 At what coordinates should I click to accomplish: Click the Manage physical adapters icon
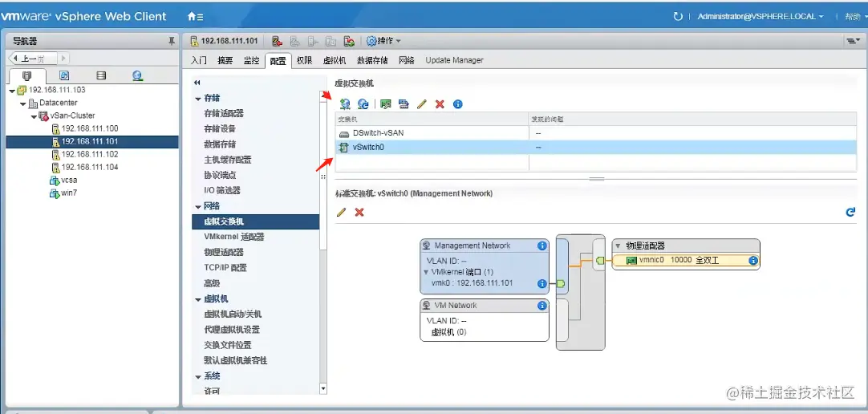[x=386, y=104]
